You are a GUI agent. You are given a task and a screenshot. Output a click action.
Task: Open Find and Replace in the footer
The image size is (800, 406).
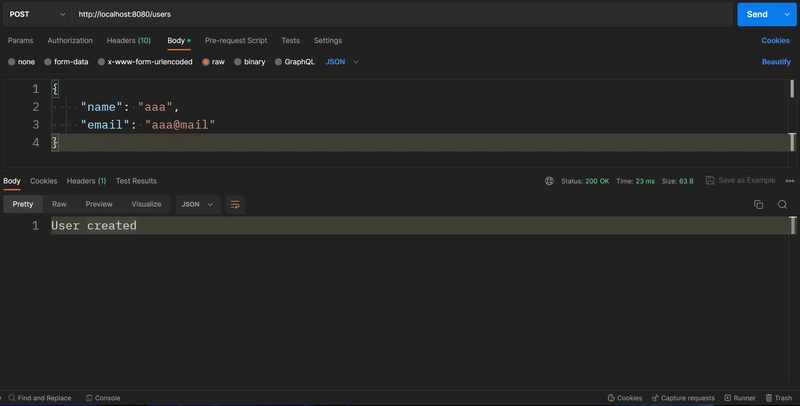40,398
